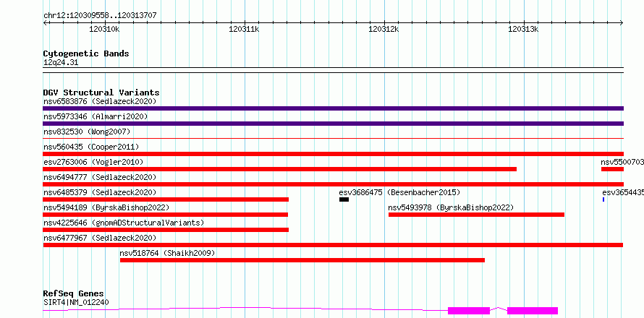Image resolution: width=644 pixels, height=318 pixels.
Task: Click the chr12:120309558..120313707 coordinate label
Action: [100, 16]
